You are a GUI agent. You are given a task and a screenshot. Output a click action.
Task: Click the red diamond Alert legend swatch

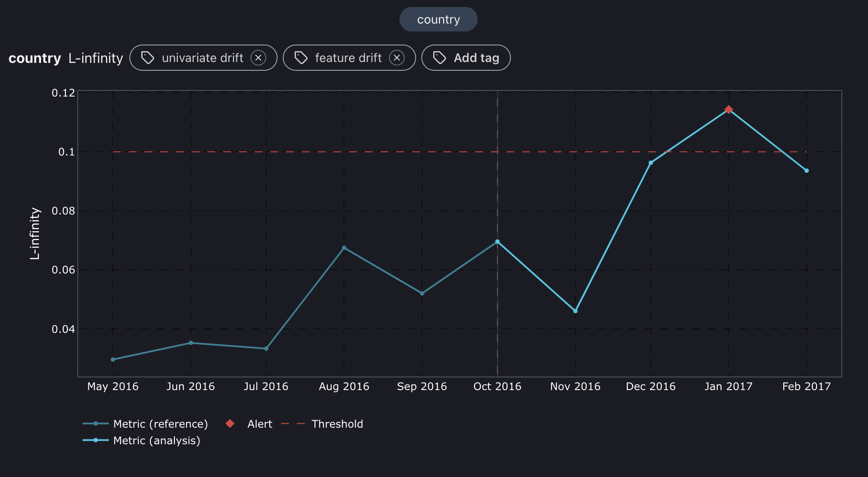[x=230, y=424]
